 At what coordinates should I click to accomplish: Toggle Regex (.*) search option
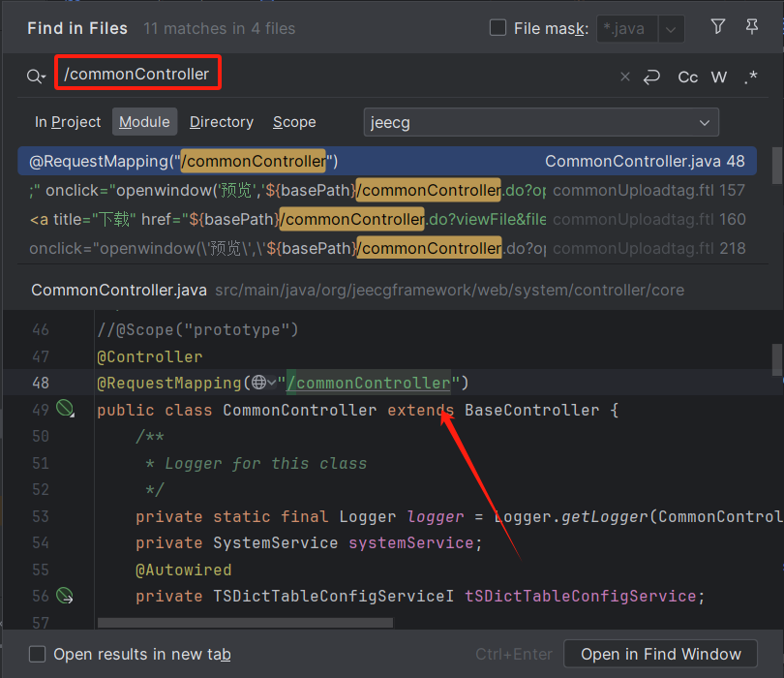pos(750,77)
